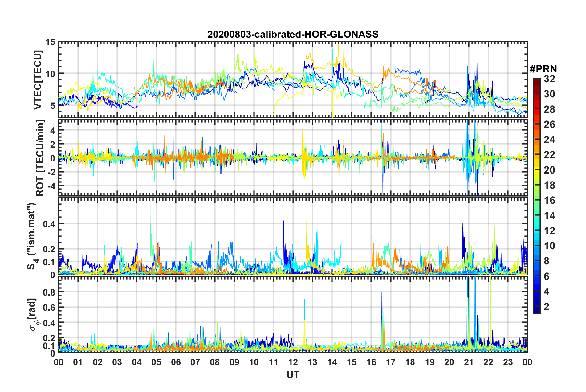Click colorbar tick label '18'
586x392 pixels.
click(549, 185)
